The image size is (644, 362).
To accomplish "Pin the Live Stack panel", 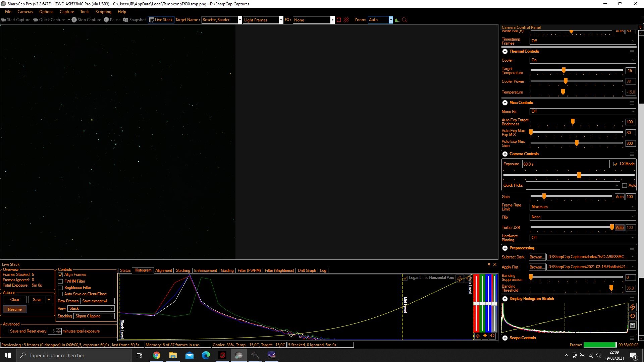I will (489, 264).
